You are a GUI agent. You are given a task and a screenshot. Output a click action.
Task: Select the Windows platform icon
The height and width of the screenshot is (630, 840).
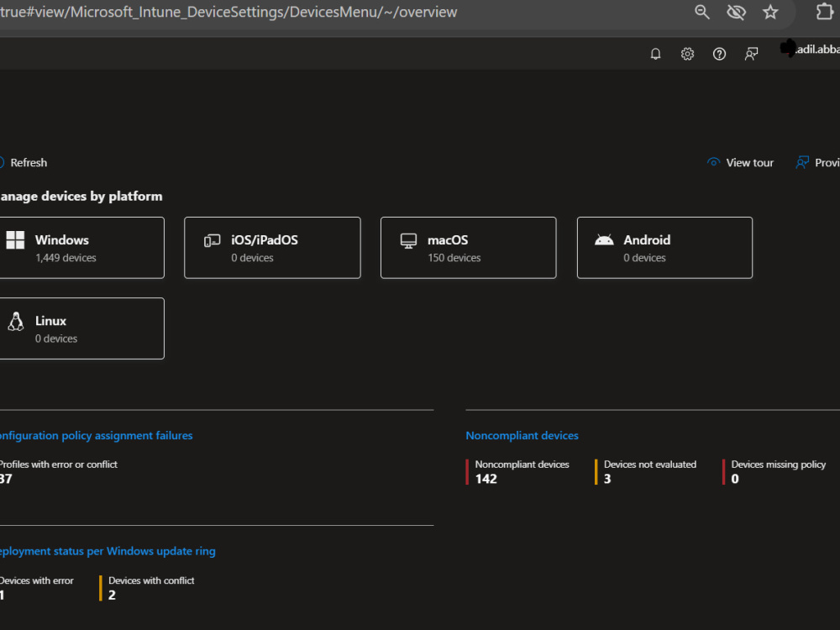[x=15, y=239]
